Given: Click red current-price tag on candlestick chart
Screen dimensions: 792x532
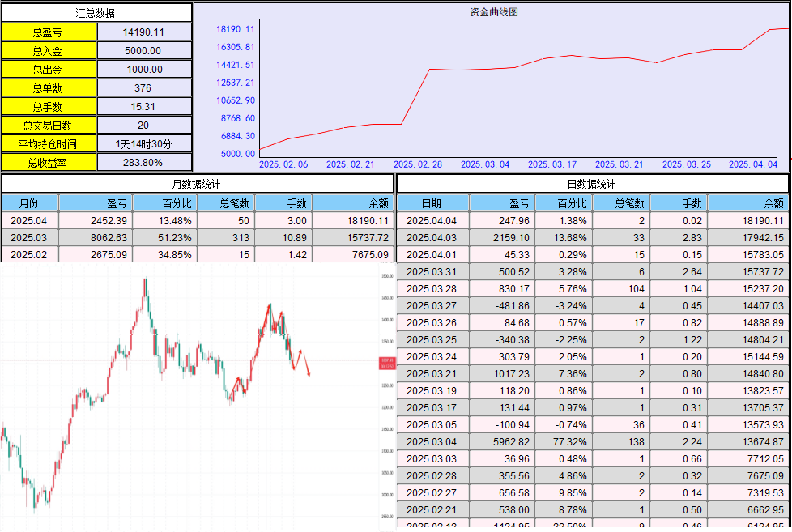Looking at the screenshot, I should tap(387, 364).
